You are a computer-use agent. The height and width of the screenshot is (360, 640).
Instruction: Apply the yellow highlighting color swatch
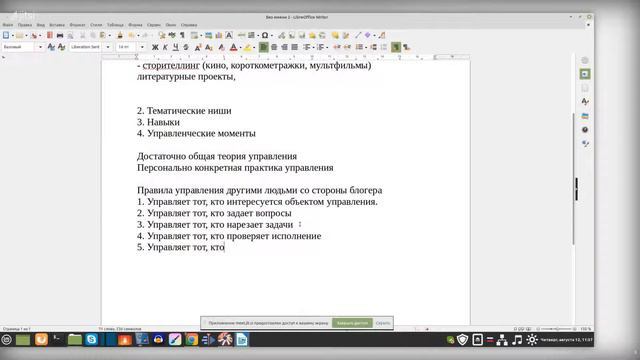coord(247,47)
